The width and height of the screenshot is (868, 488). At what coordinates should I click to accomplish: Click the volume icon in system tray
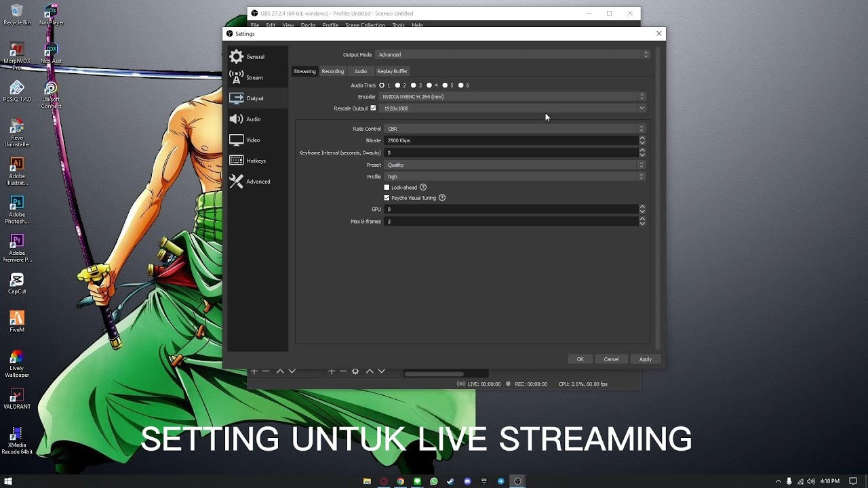(x=811, y=481)
